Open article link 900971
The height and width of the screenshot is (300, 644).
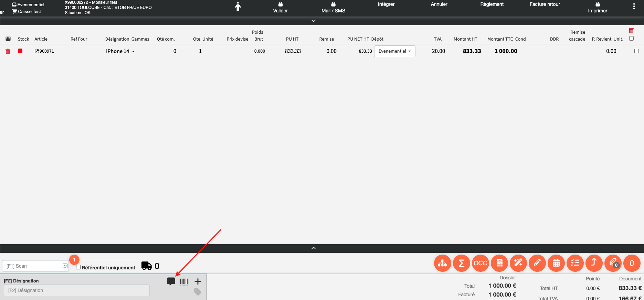[x=44, y=51]
